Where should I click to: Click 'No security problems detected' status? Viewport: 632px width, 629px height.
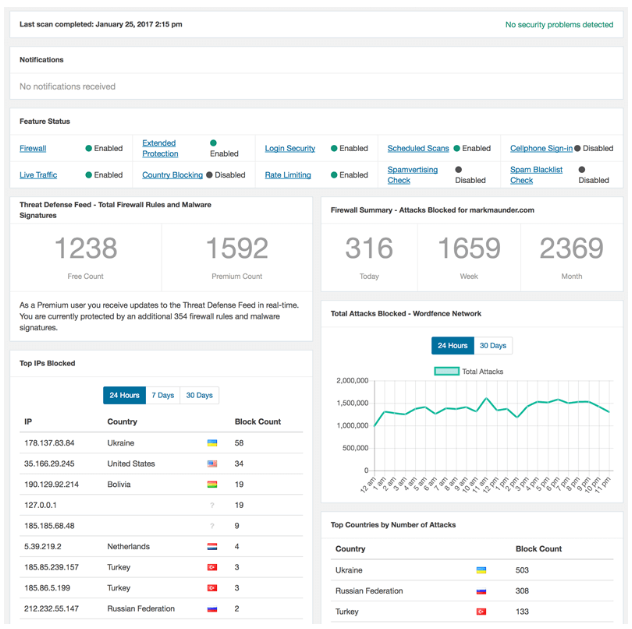(559, 25)
